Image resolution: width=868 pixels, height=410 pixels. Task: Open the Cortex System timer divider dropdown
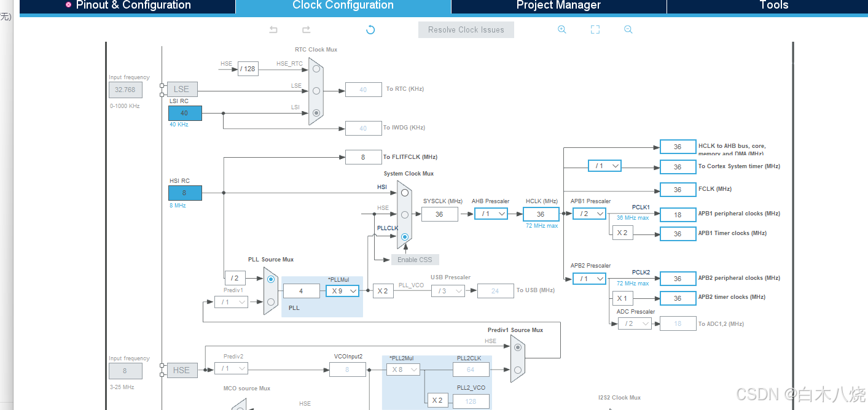click(x=604, y=166)
